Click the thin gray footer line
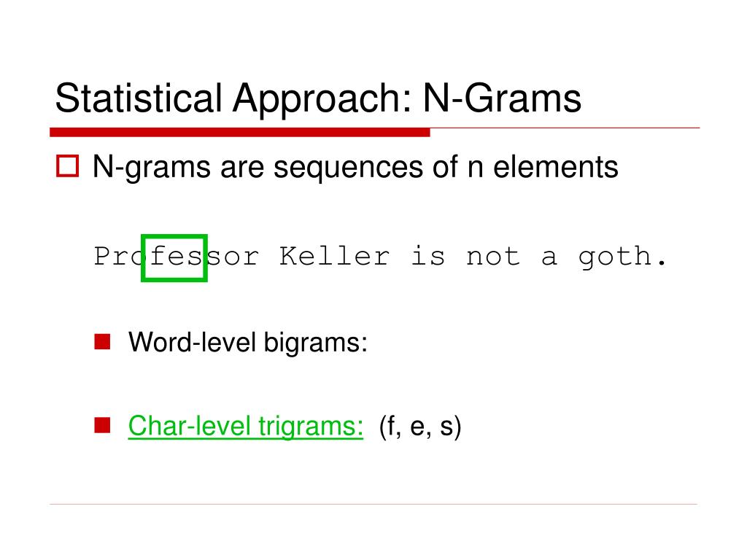Screen dimensions: 747x560 pyautogui.click(x=373, y=505)
